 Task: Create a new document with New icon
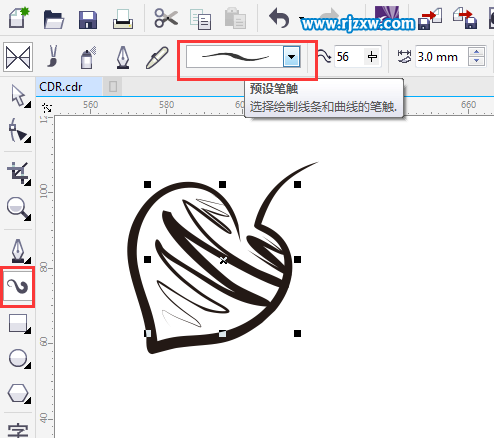19,18
